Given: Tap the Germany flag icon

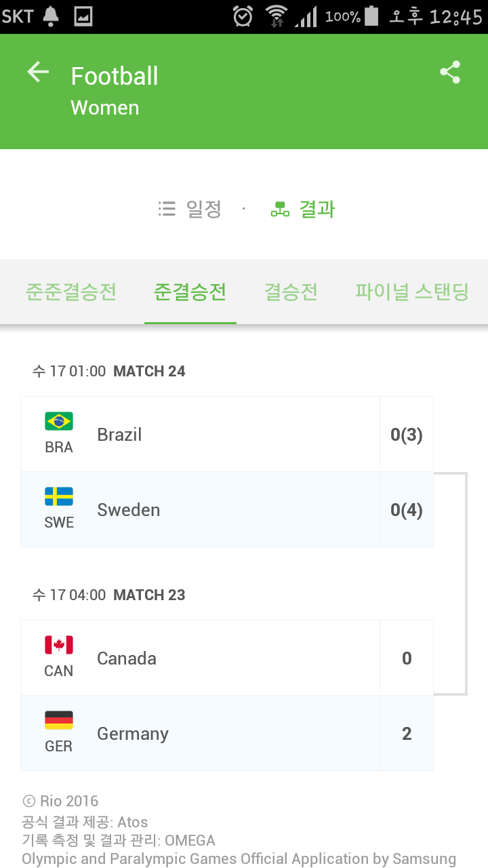Looking at the screenshot, I should point(59,720).
